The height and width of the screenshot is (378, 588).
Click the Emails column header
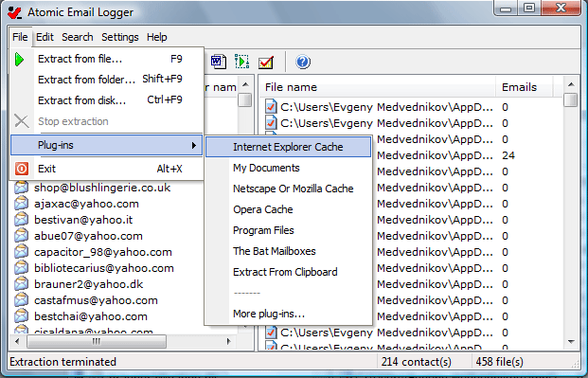(x=525, y=87)
